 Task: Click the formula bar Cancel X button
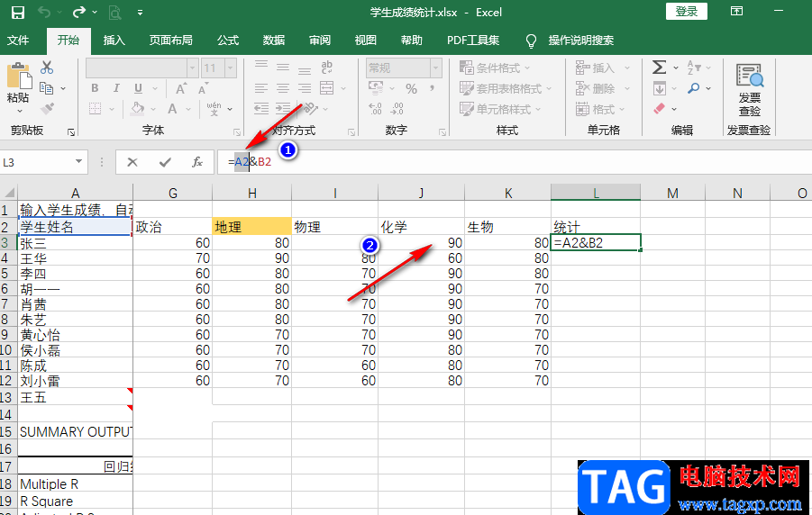tap(132, 163)
